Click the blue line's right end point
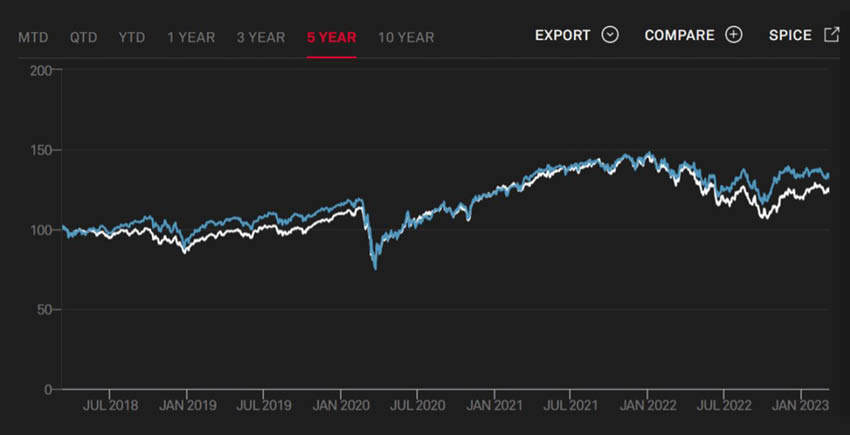The image size is (850, 435). (828, 174)
